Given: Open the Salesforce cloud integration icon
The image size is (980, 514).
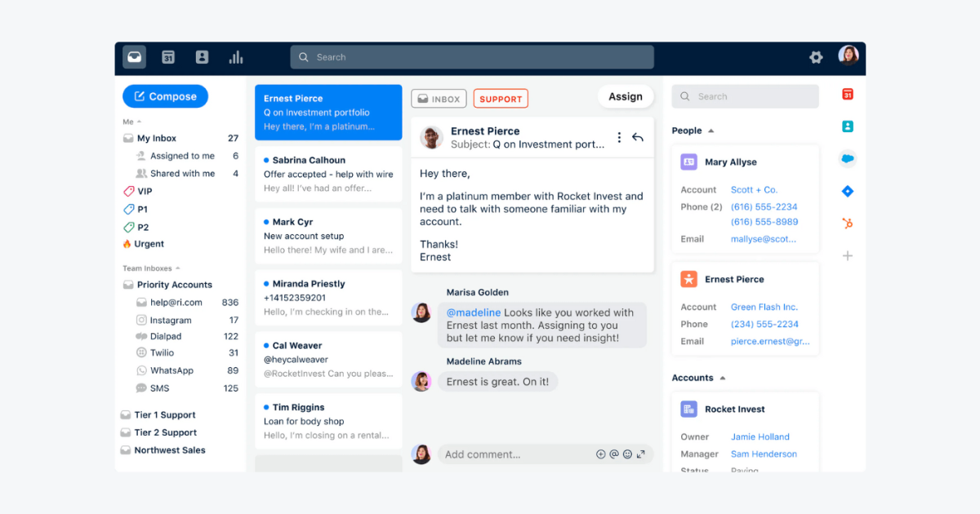Looking at the screenshot, I should [848, 160].
